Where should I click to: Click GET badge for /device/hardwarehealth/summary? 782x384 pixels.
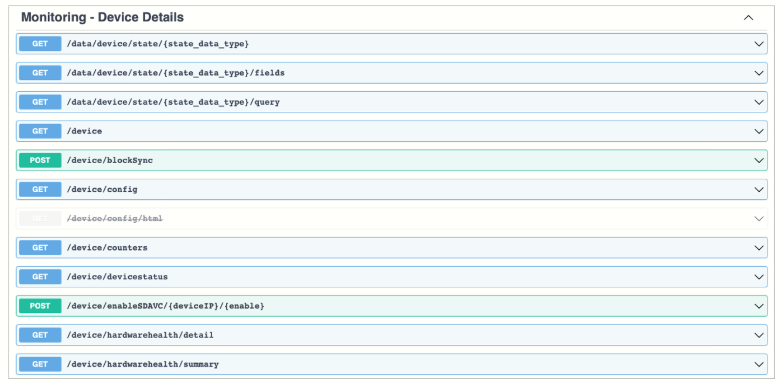(x=40, y=365)
